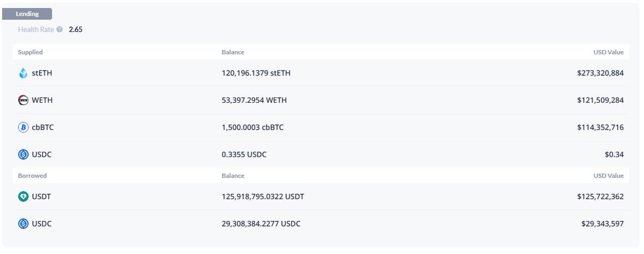This screenshot has height=254, width=644.
Task: Select the Lending tab label
Action: [x=27, y=14]
